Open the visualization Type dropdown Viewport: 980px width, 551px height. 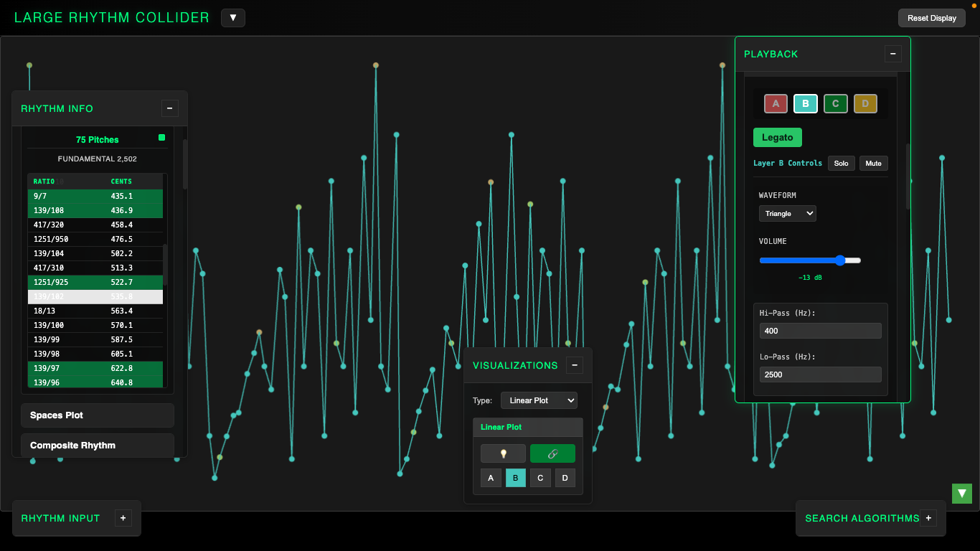coord(538,400)
